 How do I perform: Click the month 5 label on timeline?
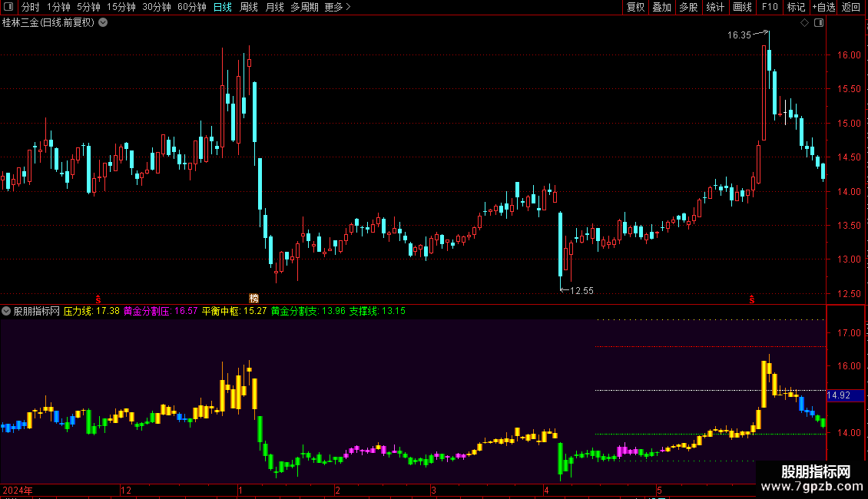click(659, 490)
